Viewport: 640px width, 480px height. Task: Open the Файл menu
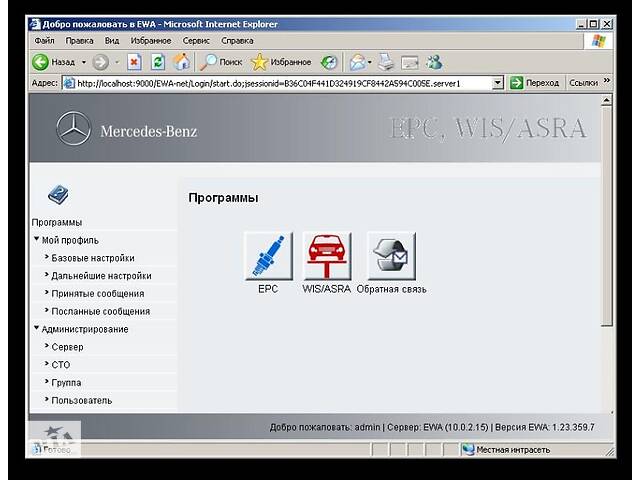[44, 41]
